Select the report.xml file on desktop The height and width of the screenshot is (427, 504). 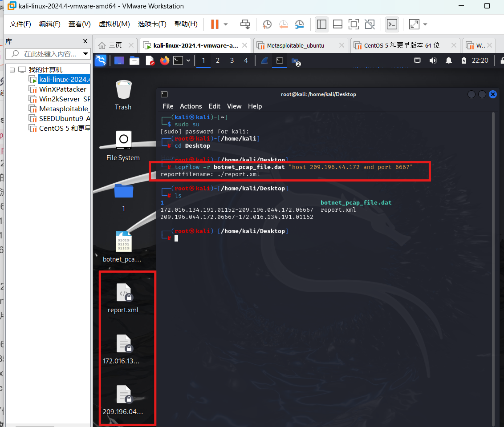(x=123, y=298)
